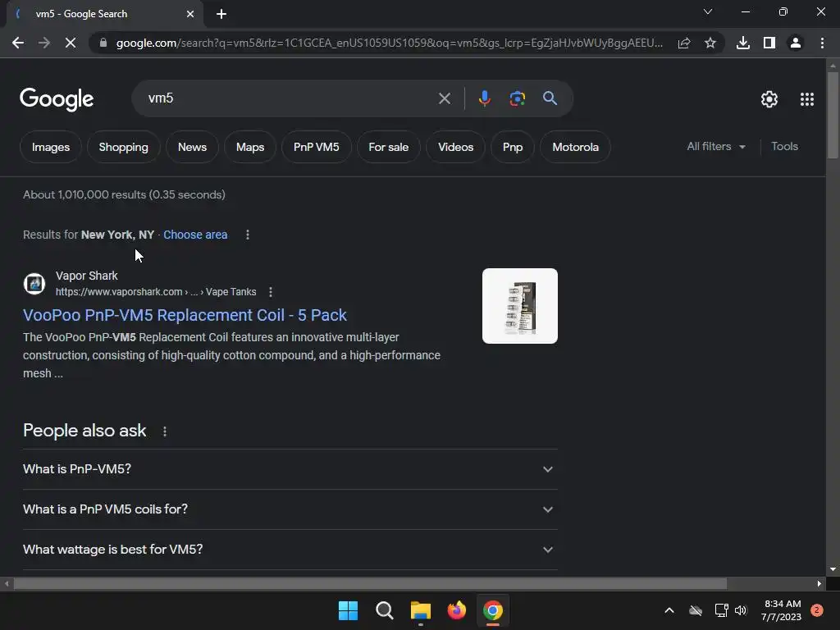Open the Windows Start menu
Image resolution: width=840 pixels, height=630 pixels.
[348, 610]
